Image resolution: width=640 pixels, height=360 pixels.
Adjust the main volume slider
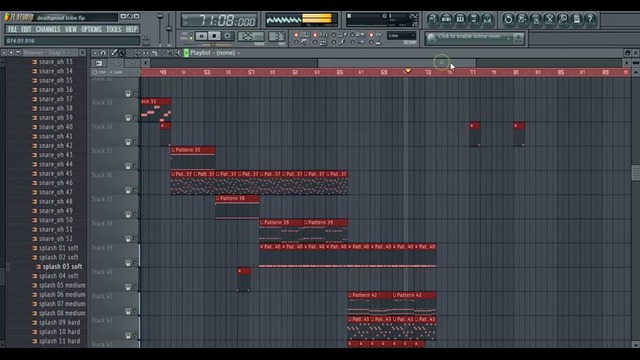pos(160,29)
